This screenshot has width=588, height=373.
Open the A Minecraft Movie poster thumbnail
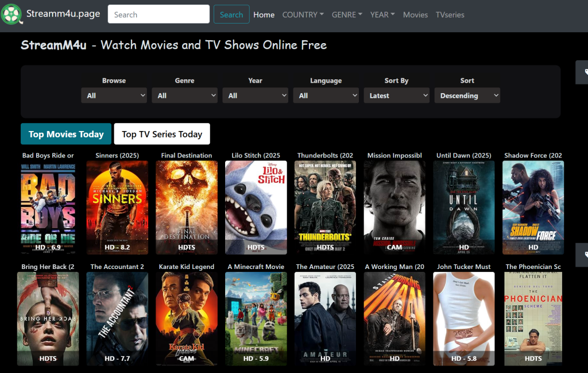[256, 319]
